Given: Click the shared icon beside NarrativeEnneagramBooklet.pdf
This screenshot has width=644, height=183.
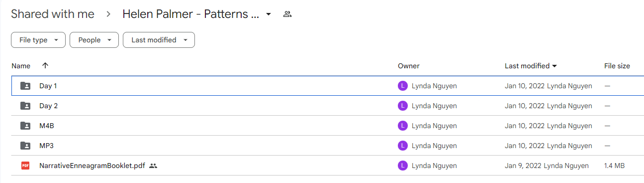Looking at the screenshot, I should click(153, 166).
